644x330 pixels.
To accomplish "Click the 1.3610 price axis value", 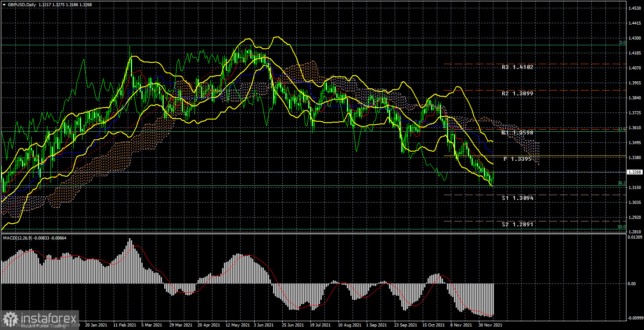I will pyautogui.click(x=635, y=128).
